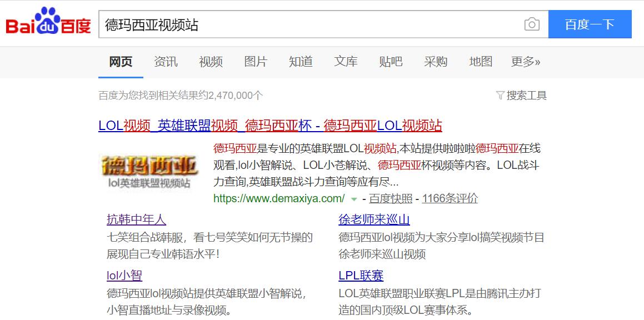This screenshot has height=320, width=644.
Task: Open the LPL联赛 sublink
Action: click(361, 275)
